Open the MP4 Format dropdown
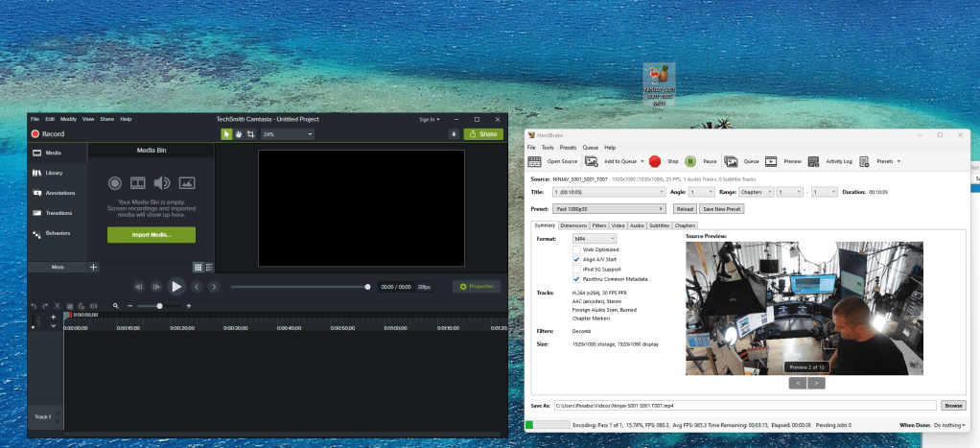The image size is (980, 448). click(x=595, y=239)
